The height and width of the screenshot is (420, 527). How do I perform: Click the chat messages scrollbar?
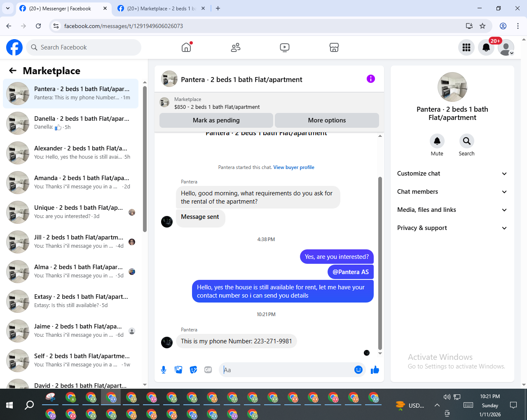click(x=380, y=263)
